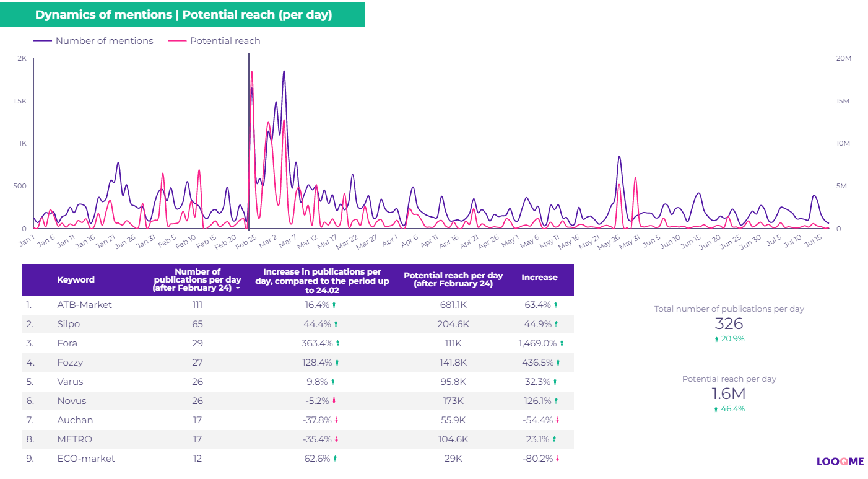This screenshot has width=868, height=479.
Task: Click the 55.9K reach value for Auchan
Action: click(x=453, y=420)
